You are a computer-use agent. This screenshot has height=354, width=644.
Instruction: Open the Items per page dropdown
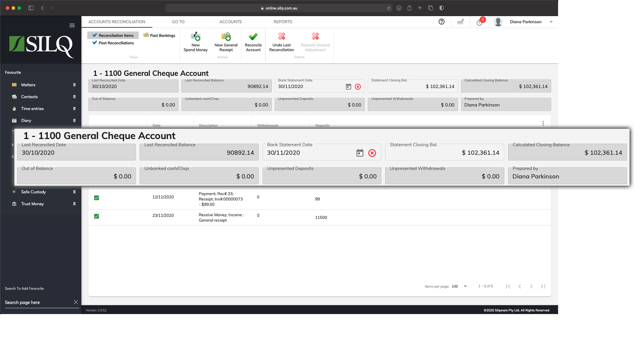click(x=465, y=286)
